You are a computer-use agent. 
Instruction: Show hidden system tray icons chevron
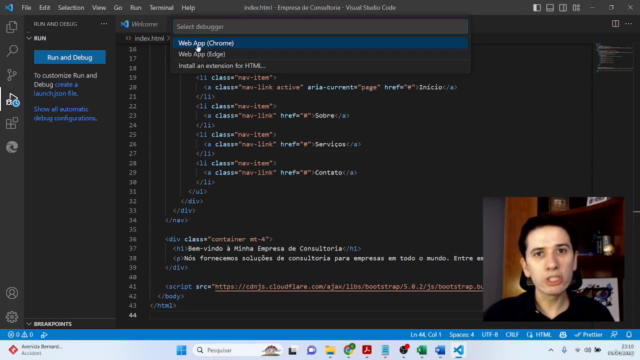[551, 350]
